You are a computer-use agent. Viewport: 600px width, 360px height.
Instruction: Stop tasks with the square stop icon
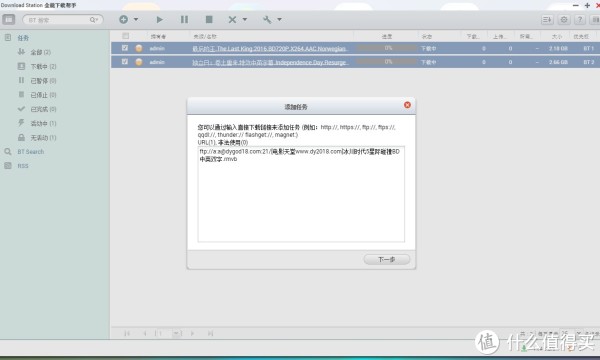click(x=209, y=20)
